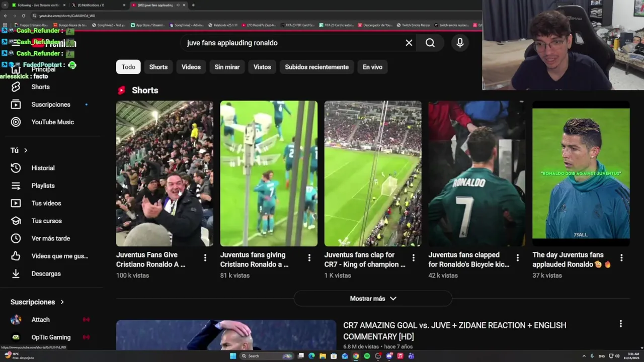Image resolution: width=644 pixels, height=362 pixels.
Task: Click the browser address bar URL
Action: pyautogui.click(x=67, y=16)
